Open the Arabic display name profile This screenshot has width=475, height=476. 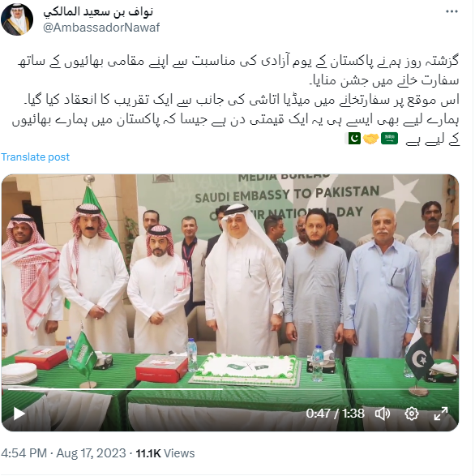[98, 12]
